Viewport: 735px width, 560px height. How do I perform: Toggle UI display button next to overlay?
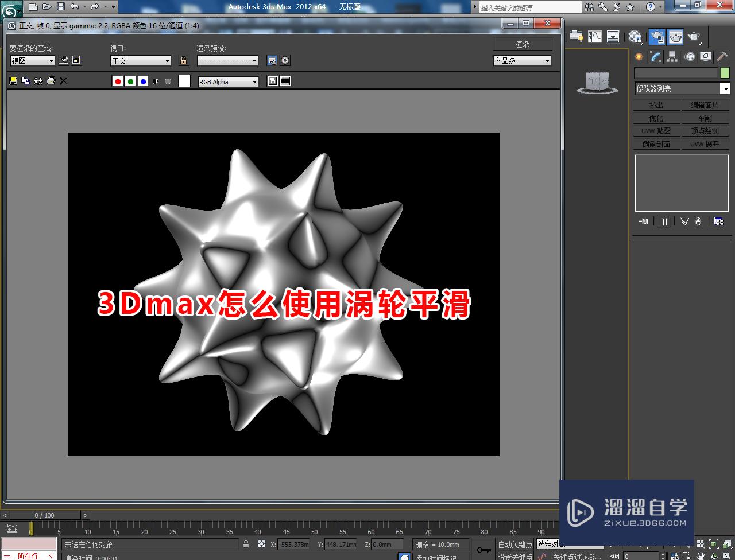point(285,81)
